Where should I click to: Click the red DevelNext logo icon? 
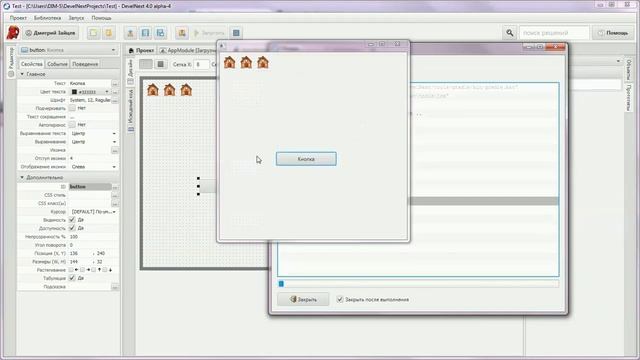pyautogui.click(x=13, y=33)
